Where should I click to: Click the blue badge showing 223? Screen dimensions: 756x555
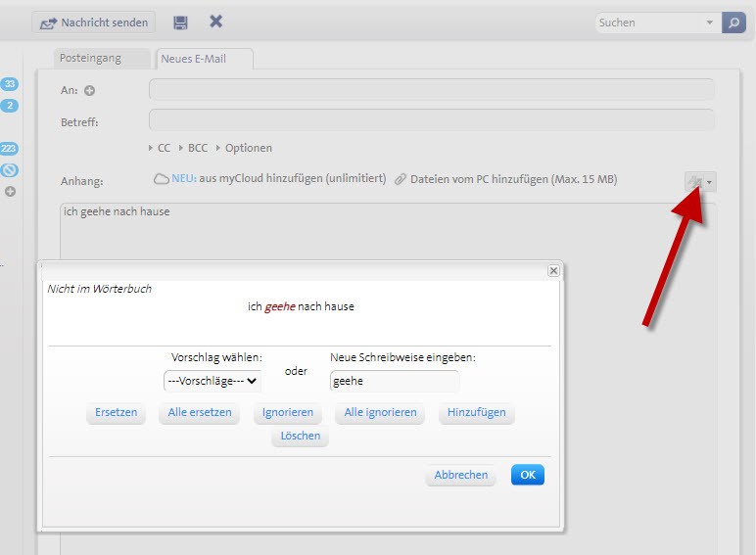10,149
